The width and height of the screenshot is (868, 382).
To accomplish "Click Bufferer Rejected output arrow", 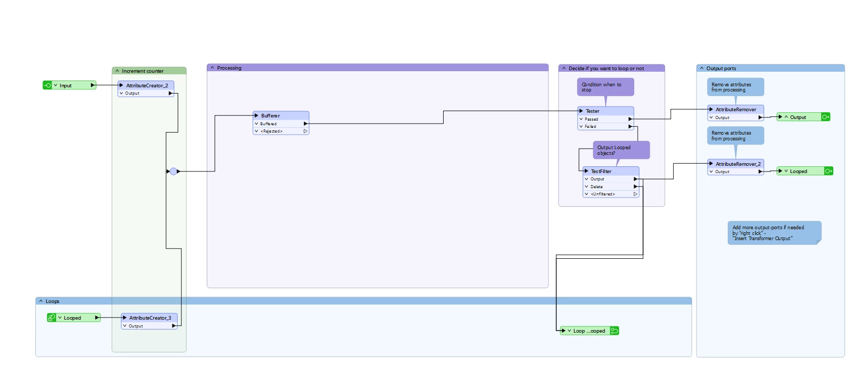I will point(305,131).
